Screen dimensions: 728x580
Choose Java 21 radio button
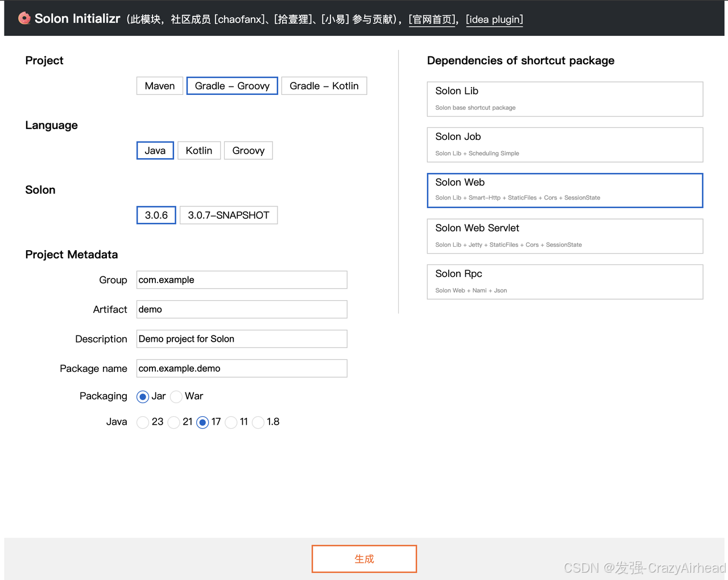point(174,422)
